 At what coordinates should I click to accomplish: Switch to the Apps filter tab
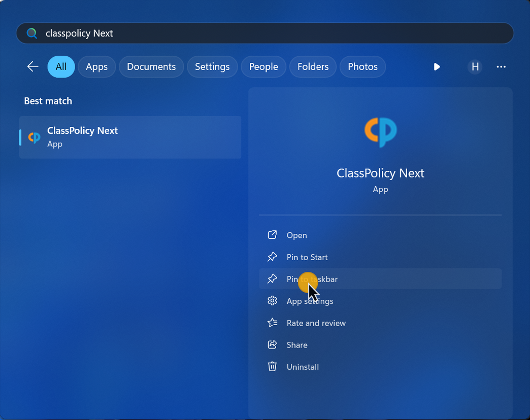coord(96,66)
